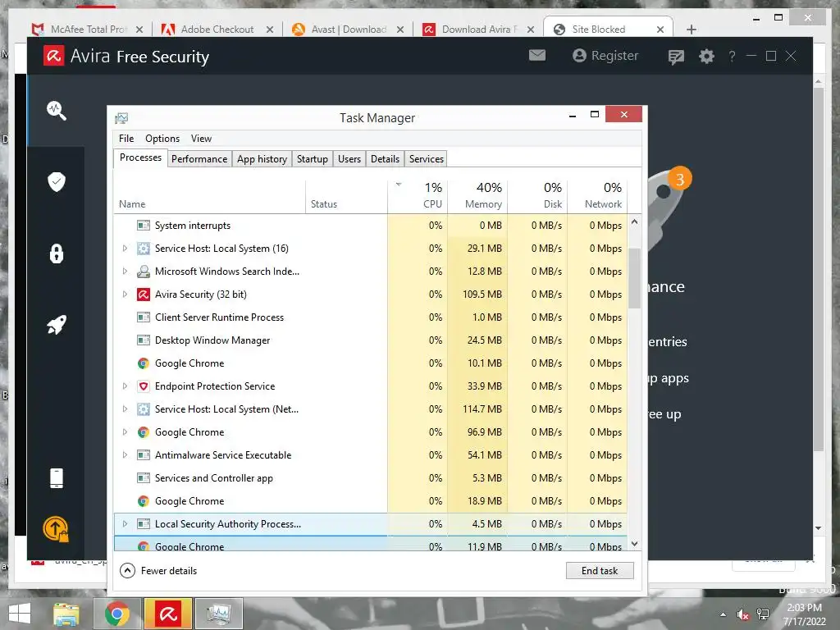Expand Antimalware Service Executable row
Screen dimensions: 840x630
[x=125, y=455]
